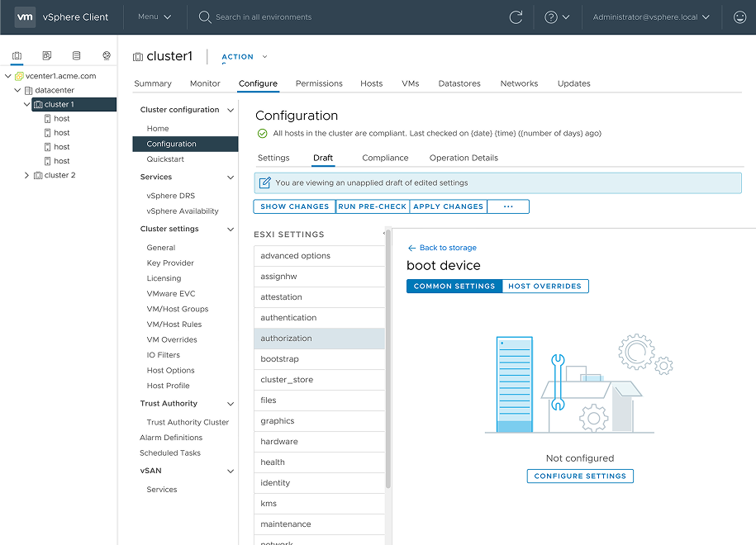This screenshot has width=756, height=545.
Task: Click the Configure Settings button
Action: (x=580, y=476)
